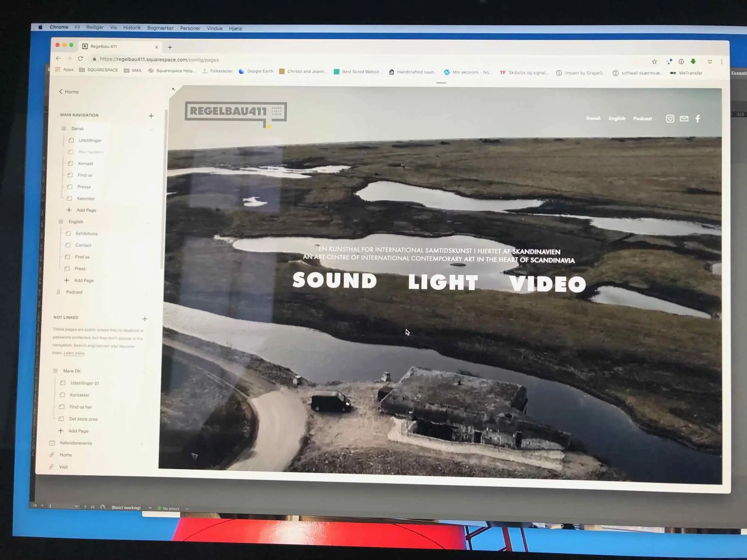The width and height of the screenshot is (747, 560).
Task: Click the plus icon beside Not Linked
Action: coord(145,318)
